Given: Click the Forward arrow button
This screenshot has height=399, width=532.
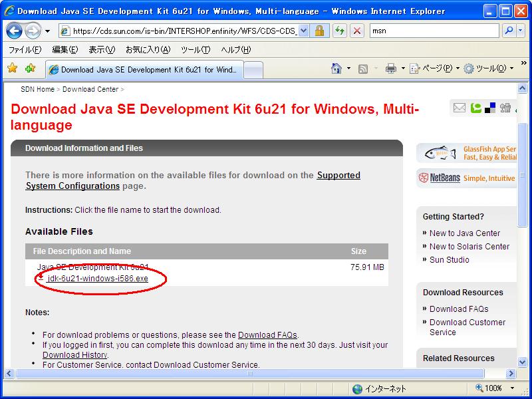Looking at the screenshot, I should 33,31.
